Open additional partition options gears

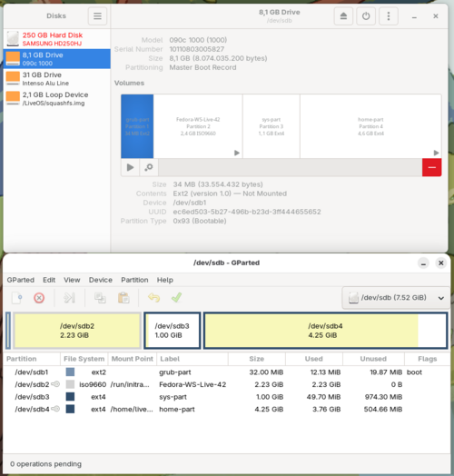(149, 167)
